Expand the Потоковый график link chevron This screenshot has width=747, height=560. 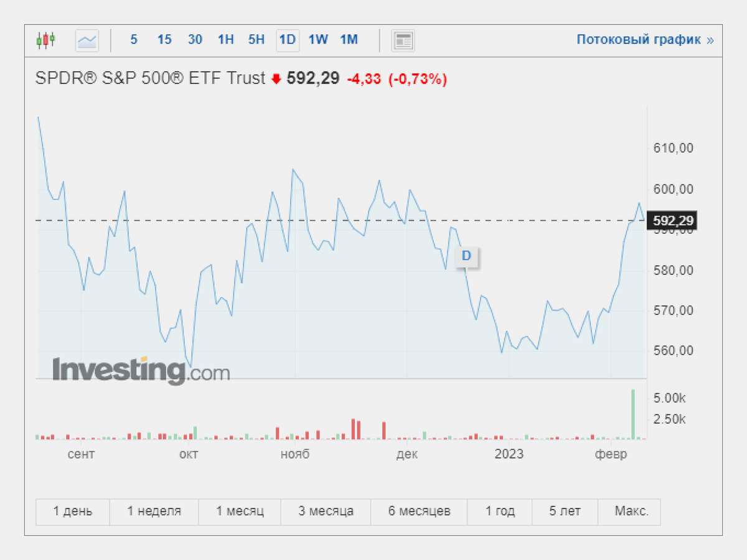(709, 39)
